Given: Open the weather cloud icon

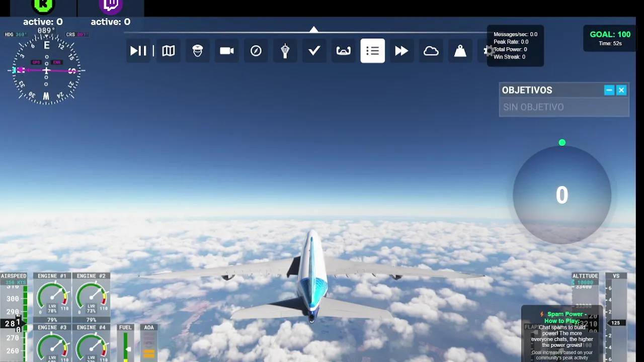Looking at the screenshot, I should [431, 51].
